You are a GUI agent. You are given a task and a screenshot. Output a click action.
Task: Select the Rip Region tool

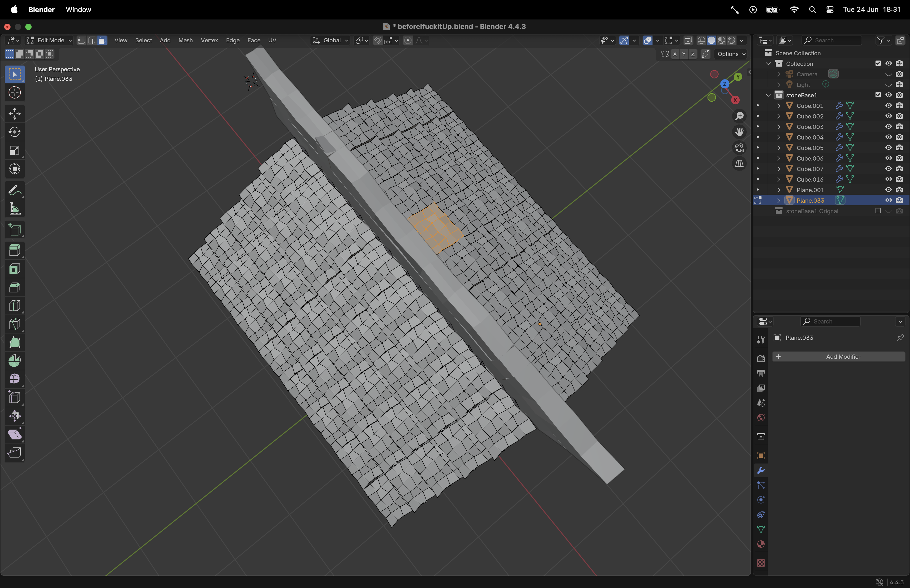coord(14,452)
